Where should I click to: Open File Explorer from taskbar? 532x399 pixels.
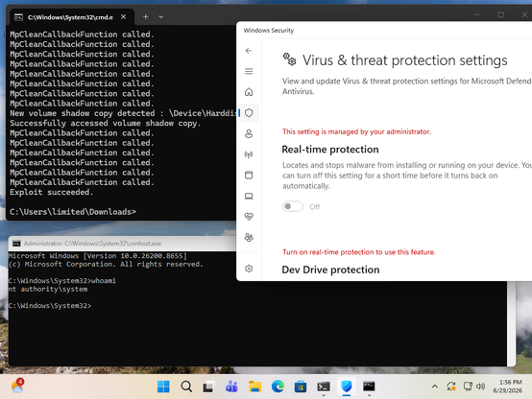[254, 387]
